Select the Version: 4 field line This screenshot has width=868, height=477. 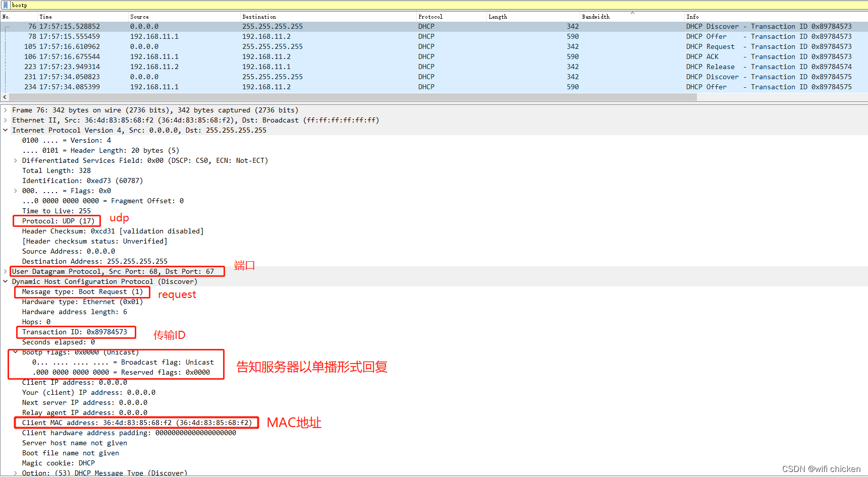point(67,140)
